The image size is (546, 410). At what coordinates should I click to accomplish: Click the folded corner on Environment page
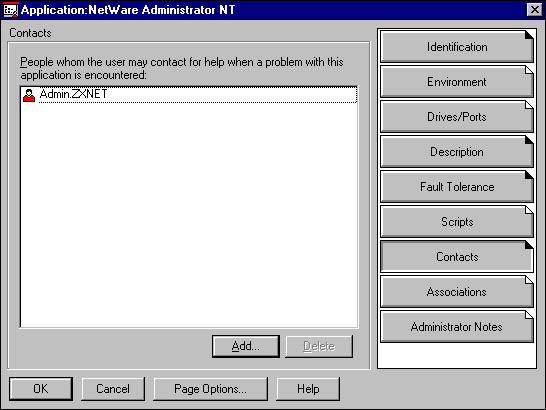tap(529, 70)
